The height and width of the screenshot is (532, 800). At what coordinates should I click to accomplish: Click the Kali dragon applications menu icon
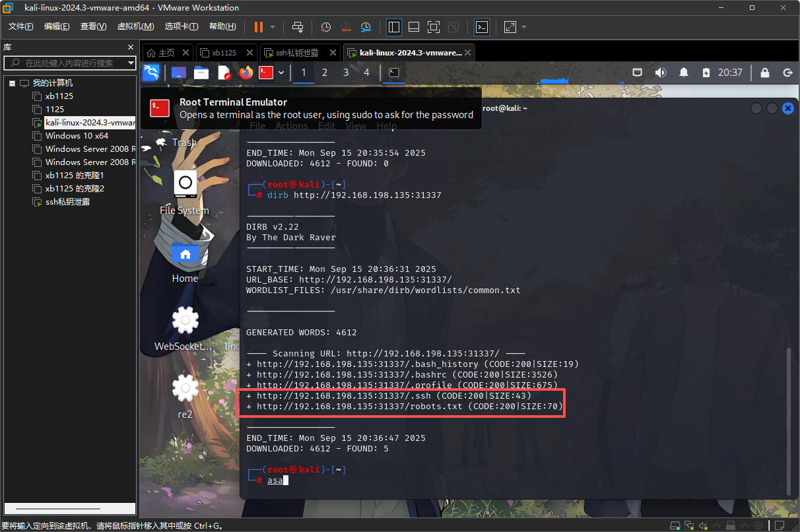click(151, 73)
